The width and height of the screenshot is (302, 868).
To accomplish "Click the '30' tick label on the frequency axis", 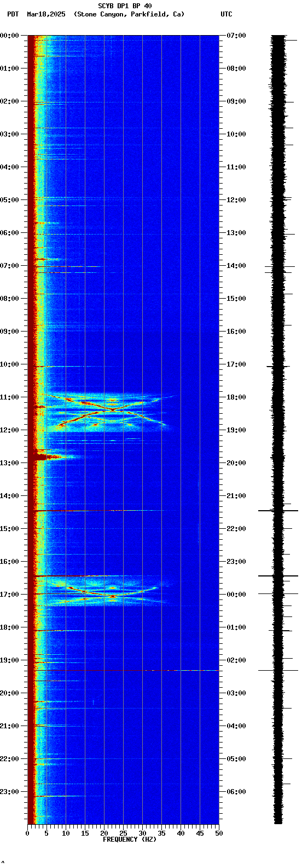I will (x=142, y=833).
